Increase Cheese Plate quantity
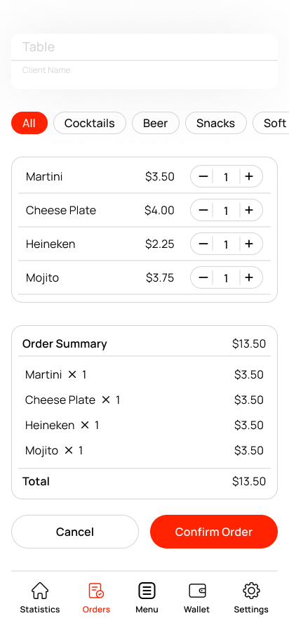 (249, 210)
